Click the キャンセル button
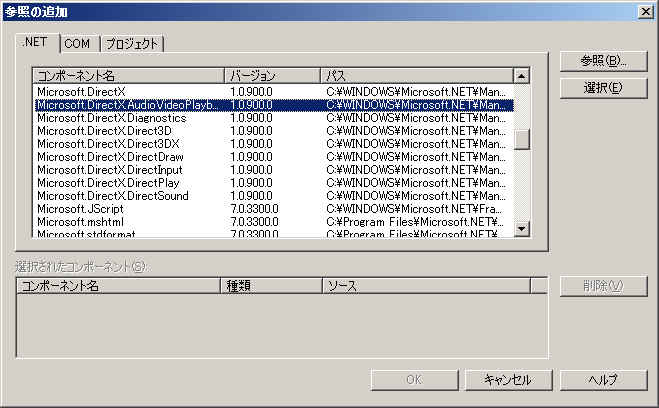The height and width of the screenshot is (408, 659). pyautogui.click(x=505, y=380)
